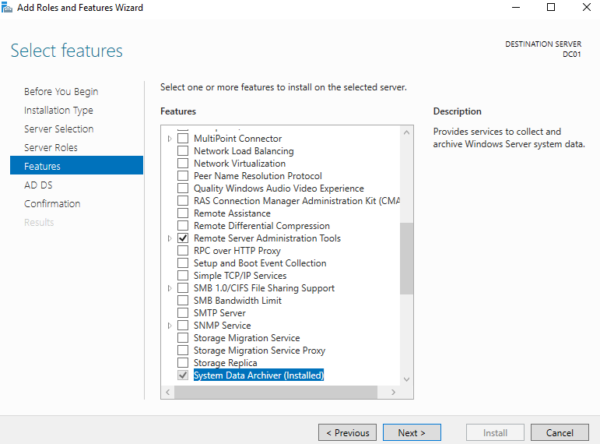This screenshot has height=444, width=600.
Task: Click the Previous button
Action: (349, 433)
